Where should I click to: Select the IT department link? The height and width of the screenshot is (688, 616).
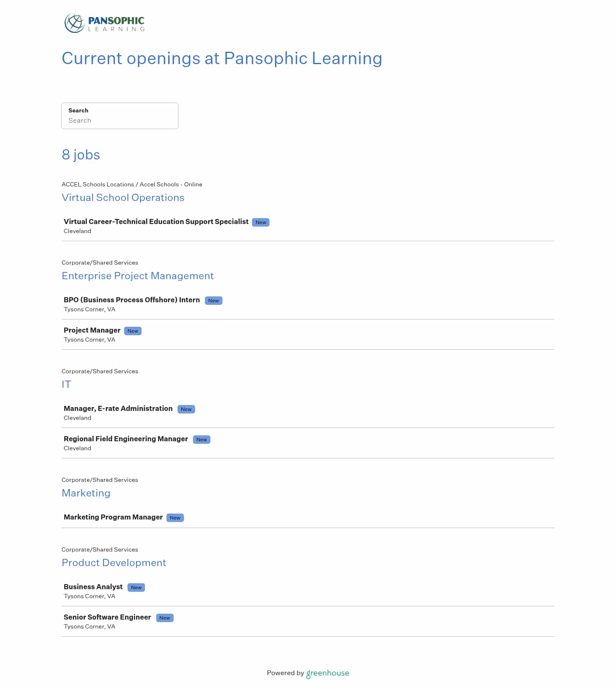pos(67,385)
